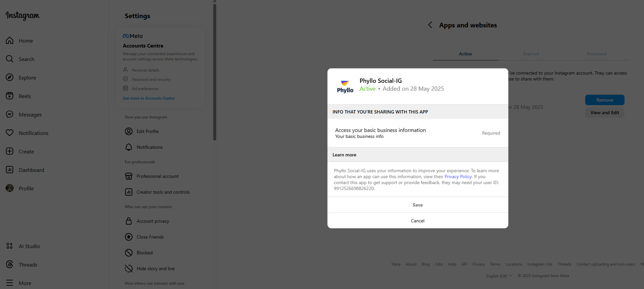Open Reels via clapper icon
The height and width of the screenshot is (289, 644).
(x=10, y=96)
